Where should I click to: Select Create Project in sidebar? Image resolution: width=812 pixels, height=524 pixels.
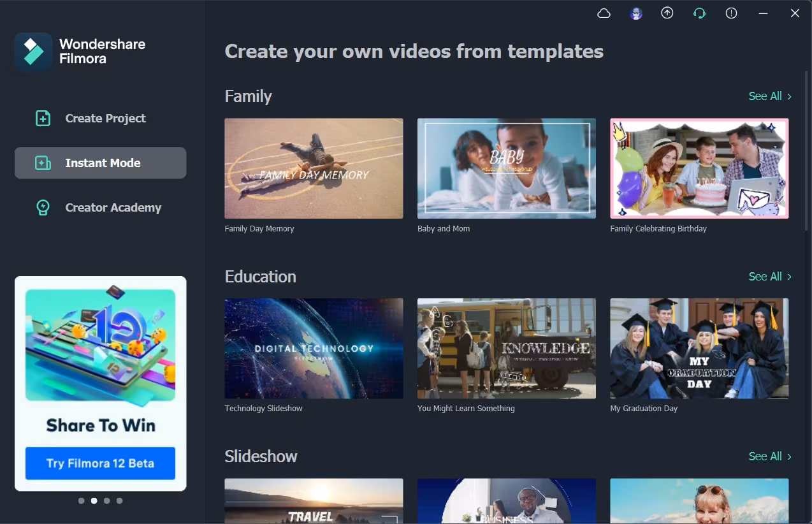(101, 118)
